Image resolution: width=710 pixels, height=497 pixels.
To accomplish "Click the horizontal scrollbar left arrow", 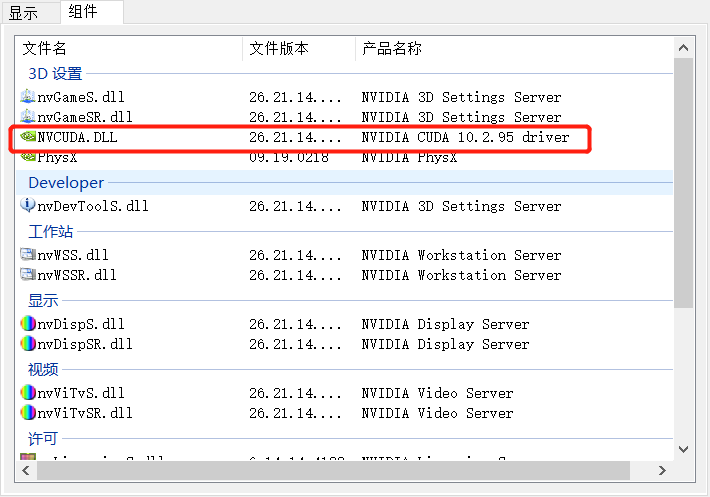I will pyautogui.click(x=26, y=471).
